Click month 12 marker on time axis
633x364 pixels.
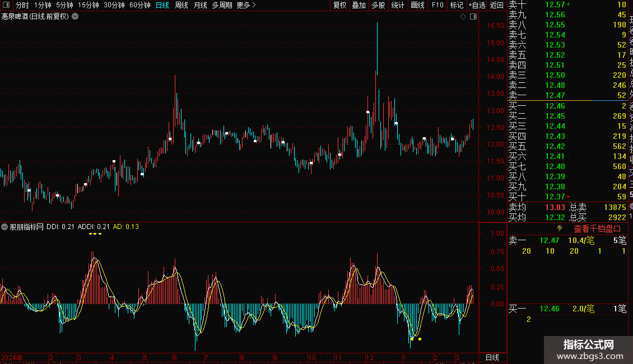[x=369, y=357]
